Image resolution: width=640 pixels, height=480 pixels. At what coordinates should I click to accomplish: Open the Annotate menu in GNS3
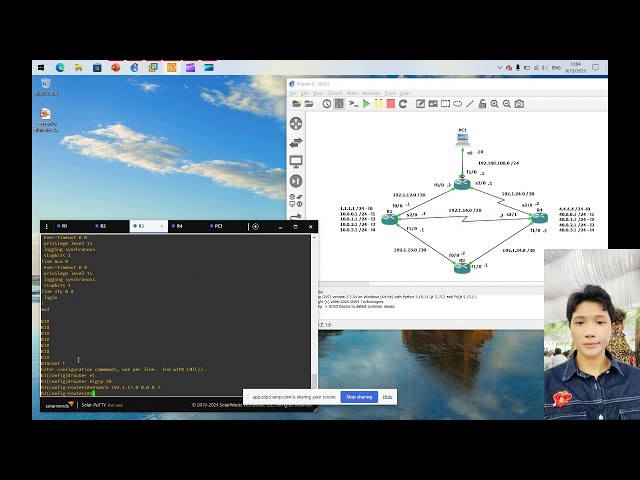(x=371, y=93)
